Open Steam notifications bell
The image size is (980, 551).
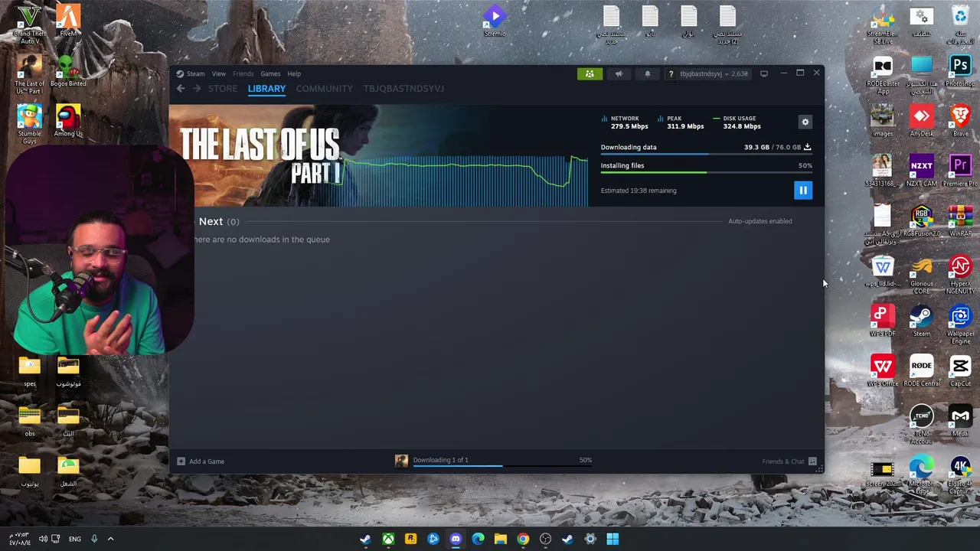tap(648, 73)
